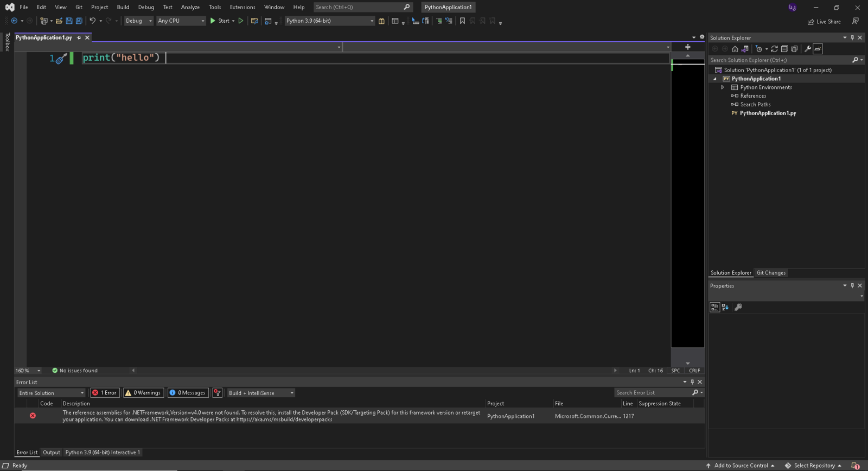This screenshot has width=868, height=471.
Task: Open the Debug configuration dropdown
Action: (x=139, y=21)
